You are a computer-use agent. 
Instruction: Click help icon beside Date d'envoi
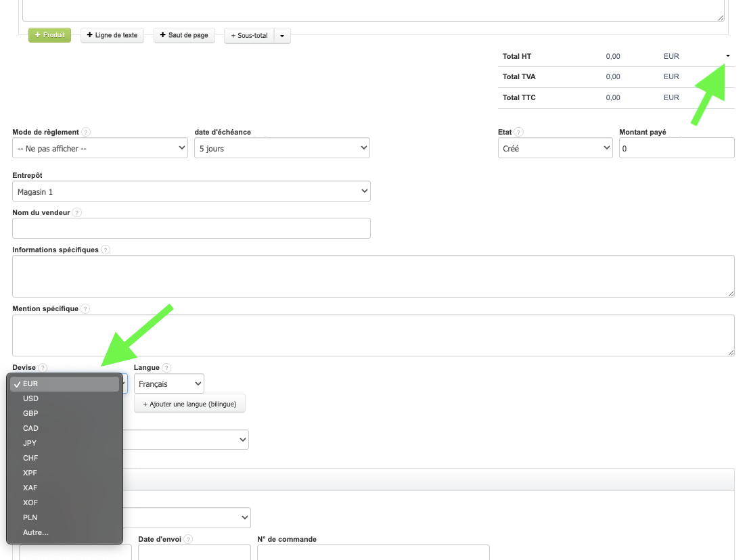tap(188, 540)
